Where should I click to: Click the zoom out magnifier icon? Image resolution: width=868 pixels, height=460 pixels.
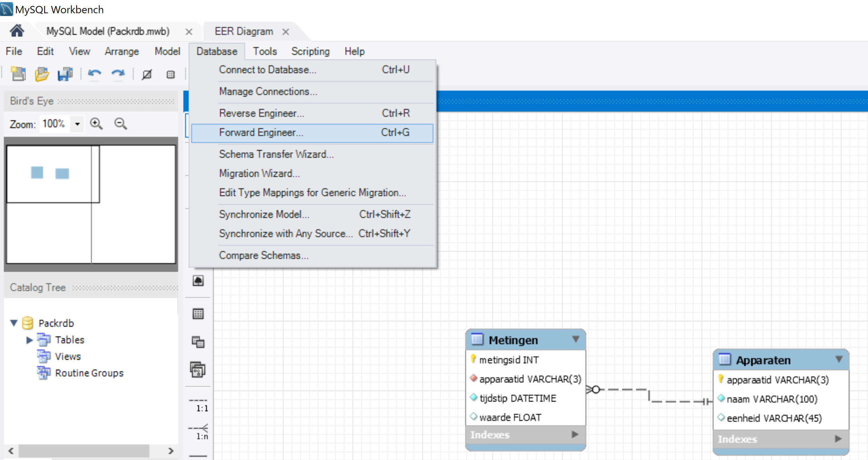click(121, 124)
